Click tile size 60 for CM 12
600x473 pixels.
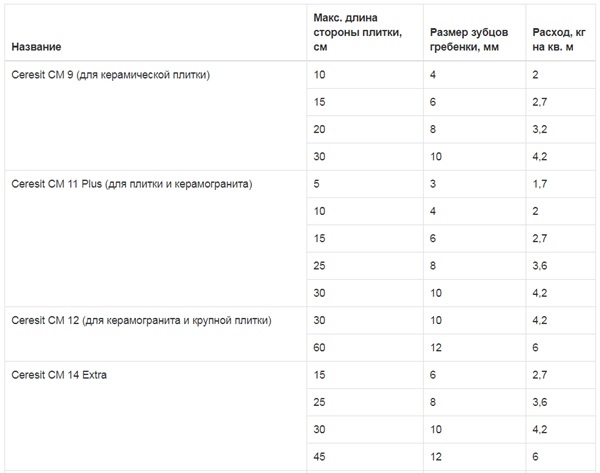pyautogui.click(x=319, y=347)
